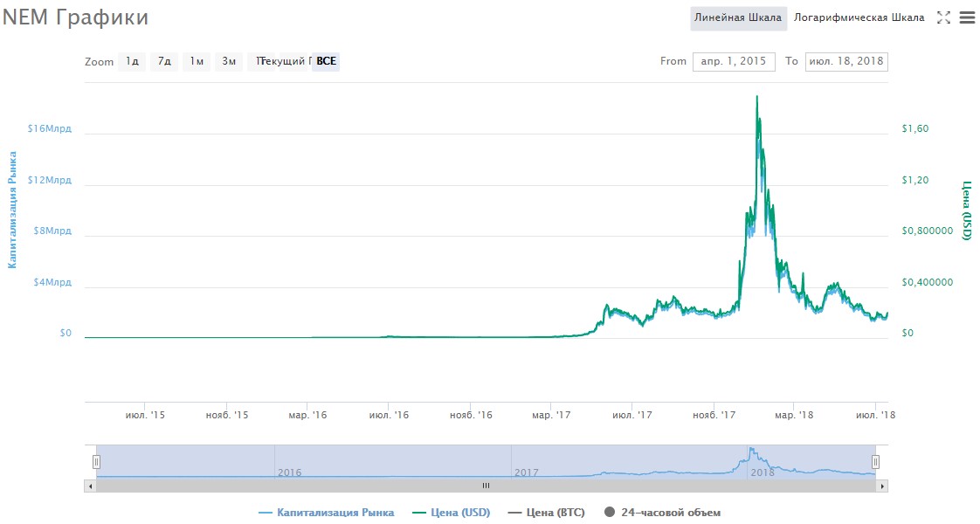The width and height of the screenshot is (980, 524).
Task: Switch to Логарифмическая Шкала
Action: point(859,17)
